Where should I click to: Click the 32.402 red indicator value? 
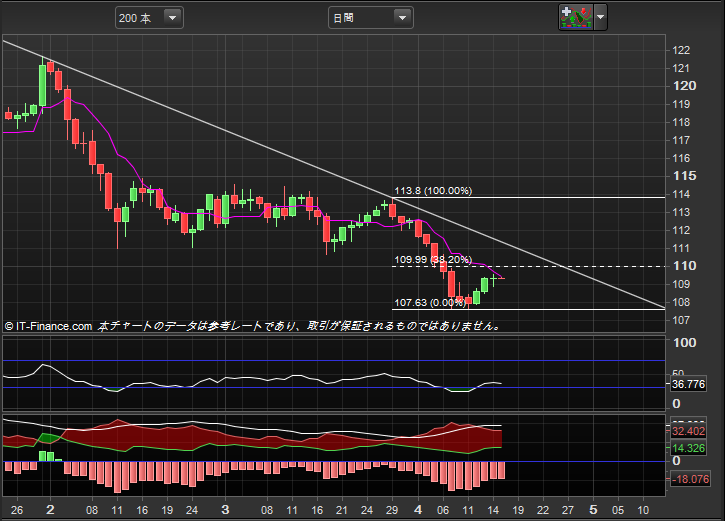point(688,431)
